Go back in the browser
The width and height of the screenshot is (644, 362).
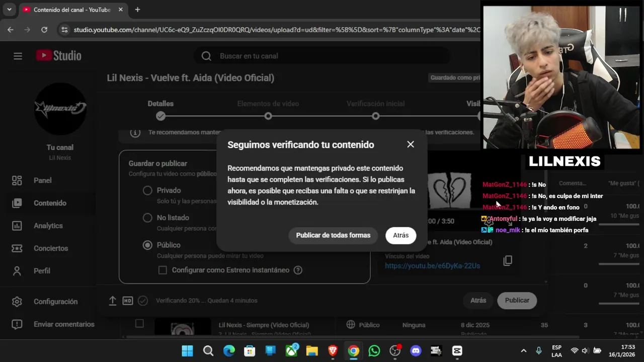pyautogui.click(x=11, y=30)
